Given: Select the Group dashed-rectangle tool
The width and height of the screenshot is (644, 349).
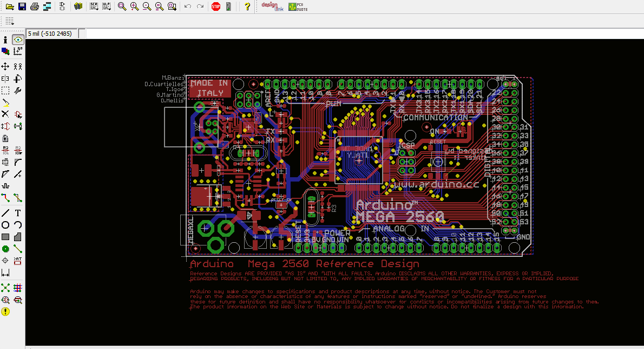Looking at the screenshot, I should pyautogui.click(x=5, y=91).
